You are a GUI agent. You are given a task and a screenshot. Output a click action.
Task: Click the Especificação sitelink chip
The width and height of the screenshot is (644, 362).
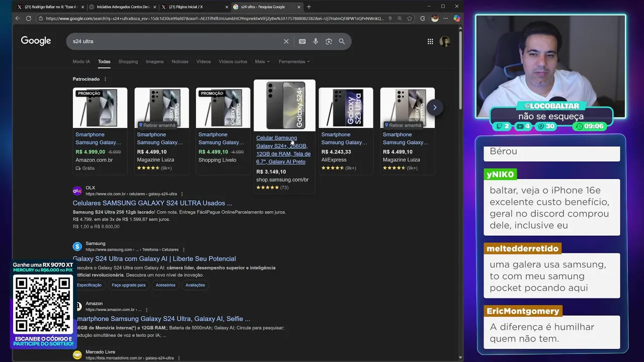[89, 285]
